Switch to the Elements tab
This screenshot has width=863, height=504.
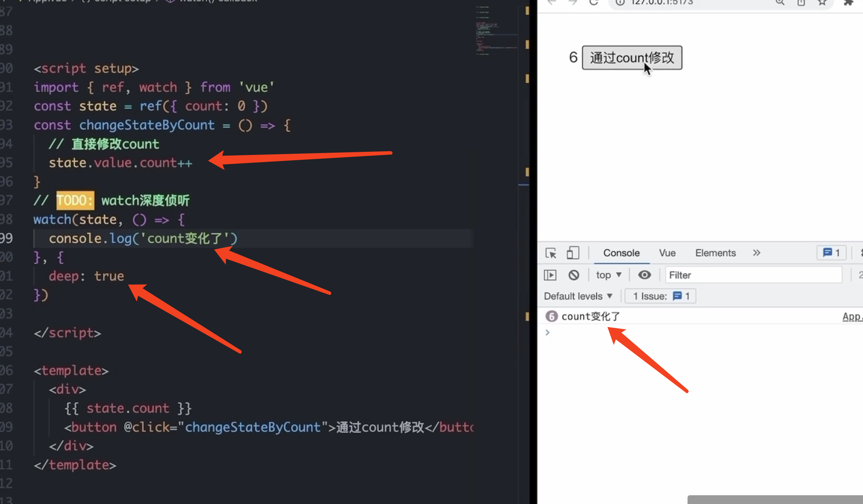pos(715,253)
